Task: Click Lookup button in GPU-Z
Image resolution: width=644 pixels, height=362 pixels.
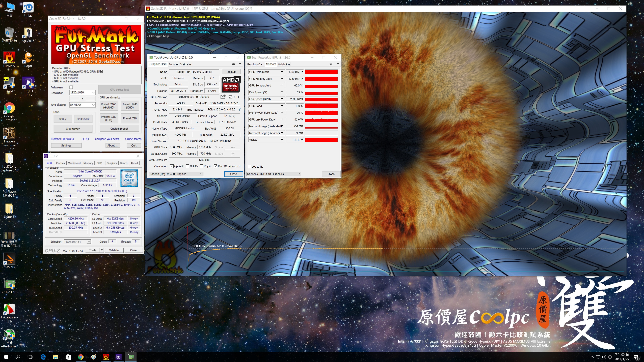Action: coord(231,72)
